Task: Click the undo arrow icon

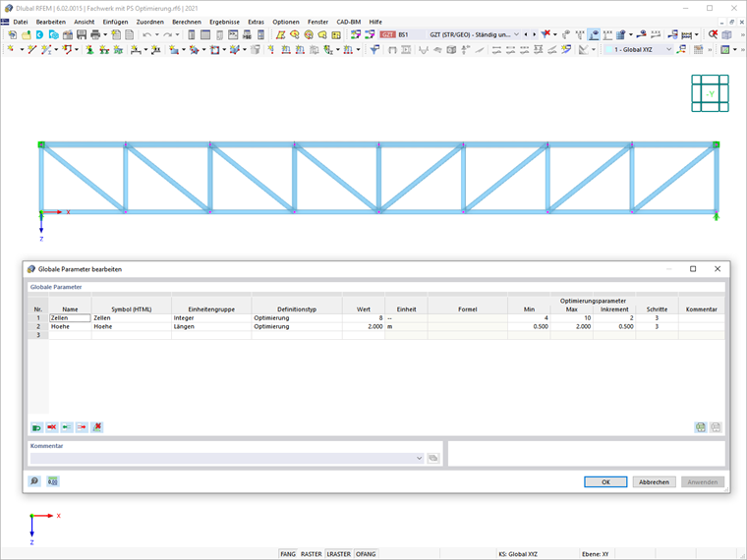Action: click(x=147, y=34)
